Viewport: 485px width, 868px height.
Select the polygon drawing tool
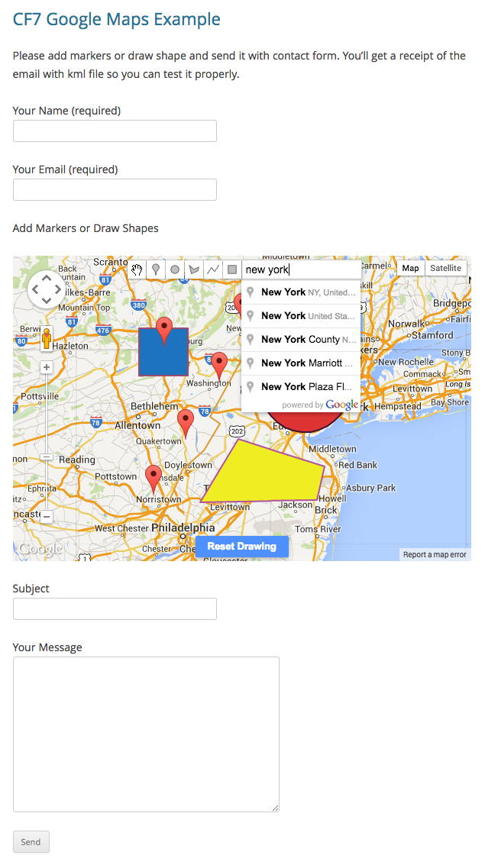194,269
